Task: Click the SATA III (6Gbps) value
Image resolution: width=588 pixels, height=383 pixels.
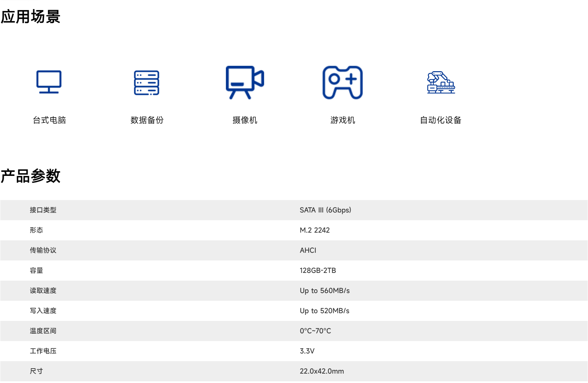Action: pyautogui.click(x=325, y=210)
